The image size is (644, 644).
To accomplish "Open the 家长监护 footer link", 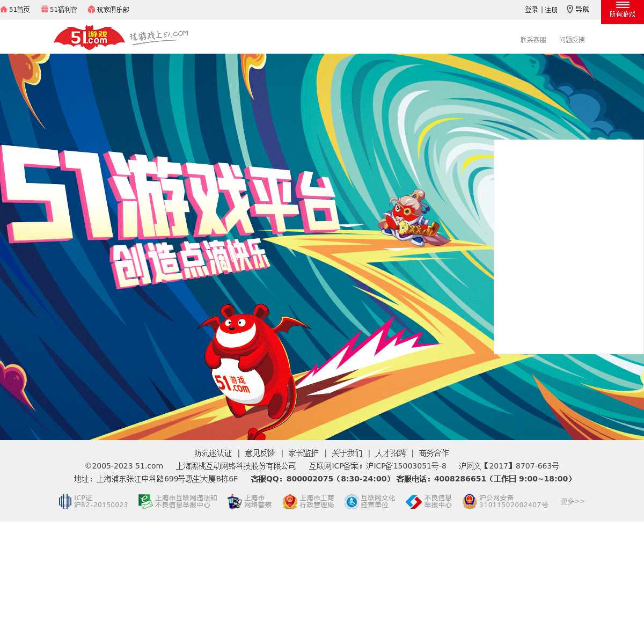I will (303, 453).
